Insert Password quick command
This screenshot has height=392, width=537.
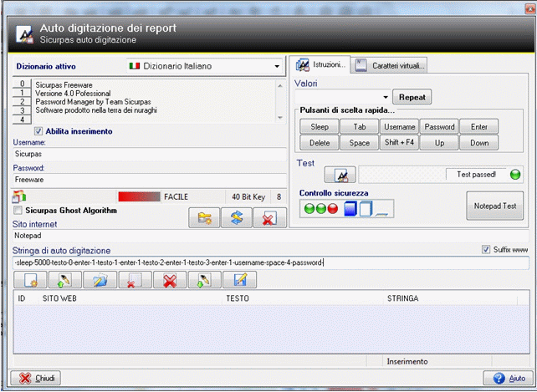pyautogui.click(x=439, y=127)
